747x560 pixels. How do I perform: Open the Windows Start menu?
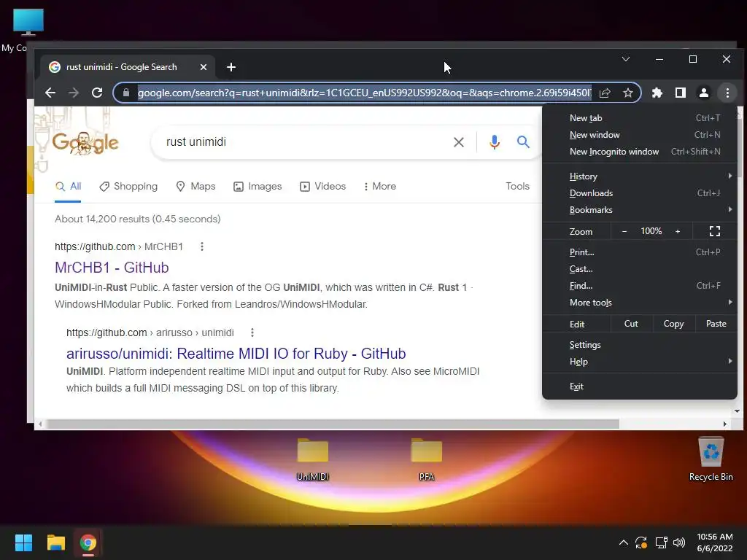click(23, 542)
